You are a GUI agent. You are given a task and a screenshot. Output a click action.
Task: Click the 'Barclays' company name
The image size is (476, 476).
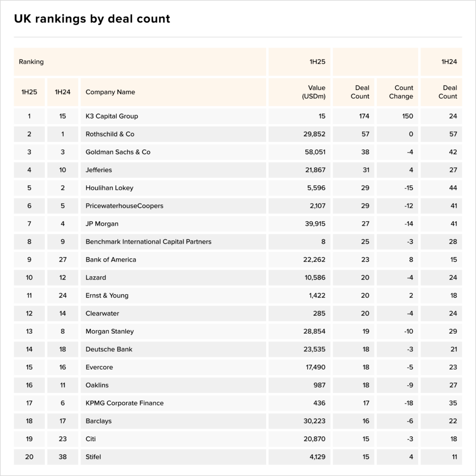tap(99, 421)
